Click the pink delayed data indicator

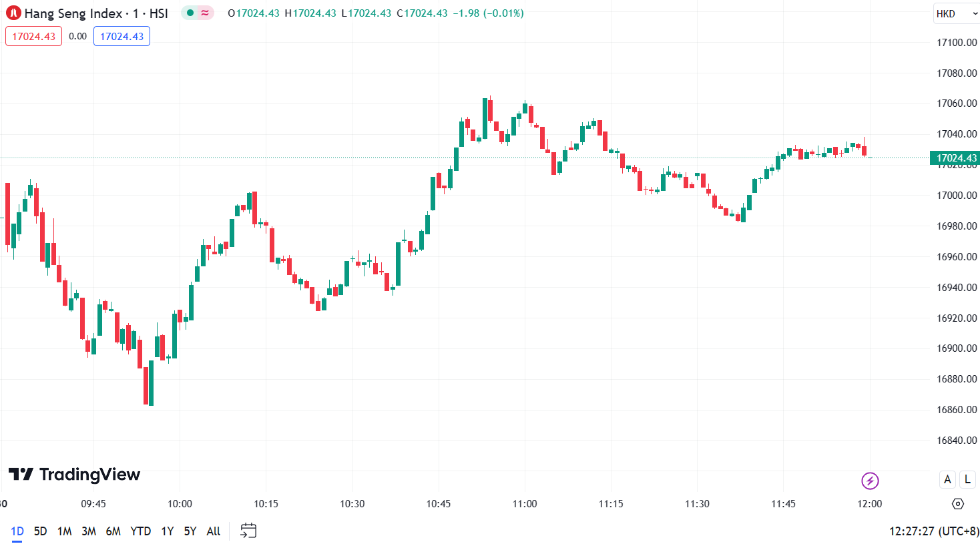tap(205, 13)
